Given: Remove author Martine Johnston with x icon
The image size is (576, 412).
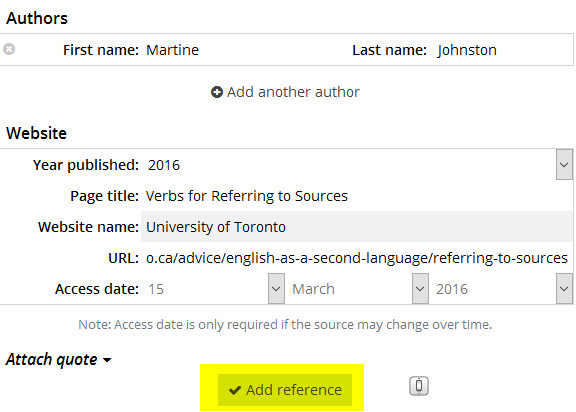Looking at the screenshot, I should point(9,49).
